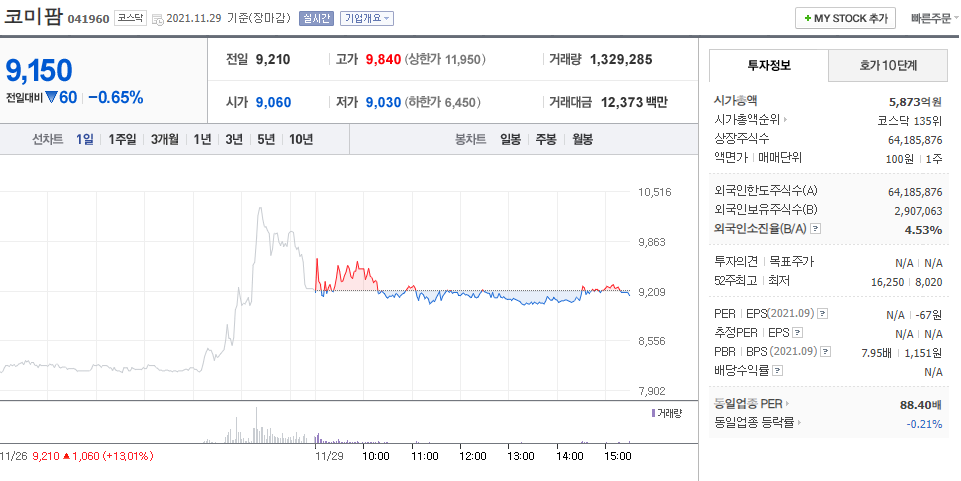Click the 액면가 value 100원 1주
Viewport: 961px width, 481px height.
[x=914, y=159]
